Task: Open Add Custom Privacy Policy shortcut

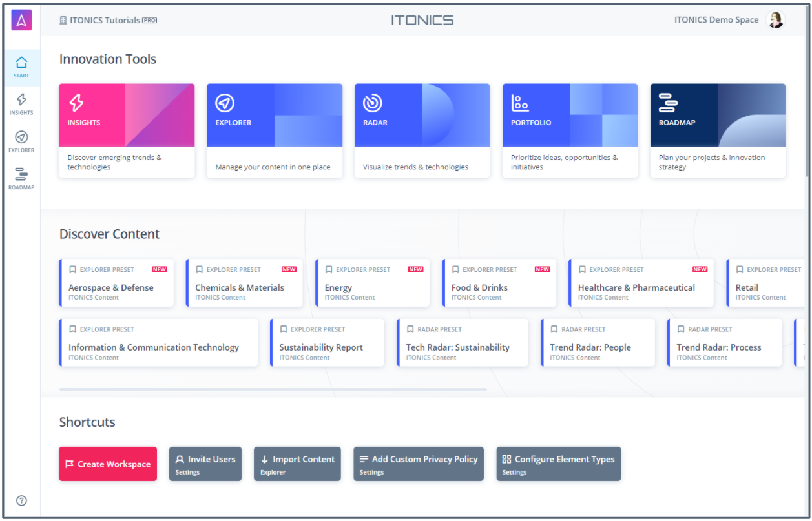Action: (x=419, y=464)
